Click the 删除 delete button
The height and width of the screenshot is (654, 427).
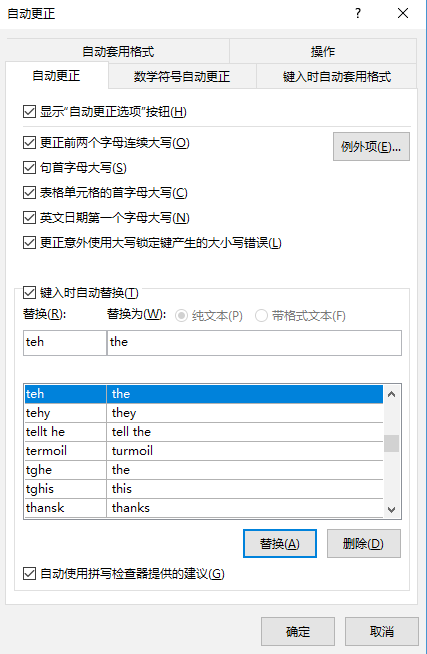pyautogui.click(x=364, y=543)
